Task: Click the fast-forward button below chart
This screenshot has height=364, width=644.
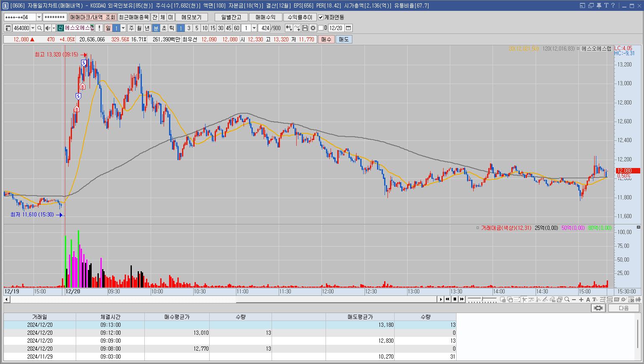Action: (x=462, y=299)
